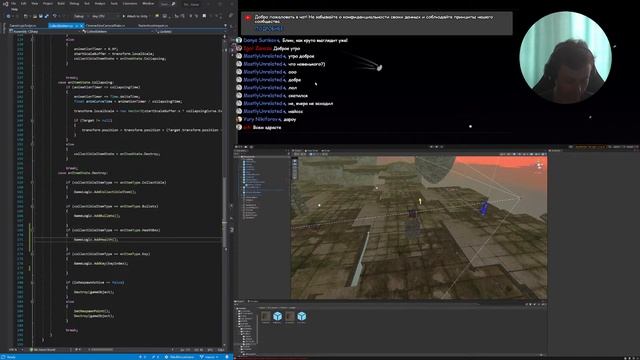Click the 'SetRespawnPoint();' code line
Screen dimensions: 640x360
(92, 311)
